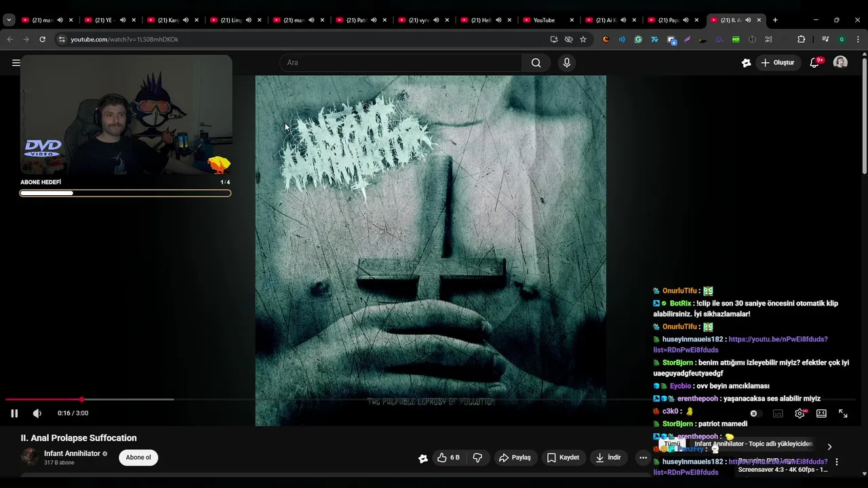Open the green NDX extension icon
Image resolution: width=868 pixels, height=488 pixels.
[x=736, y=39]
